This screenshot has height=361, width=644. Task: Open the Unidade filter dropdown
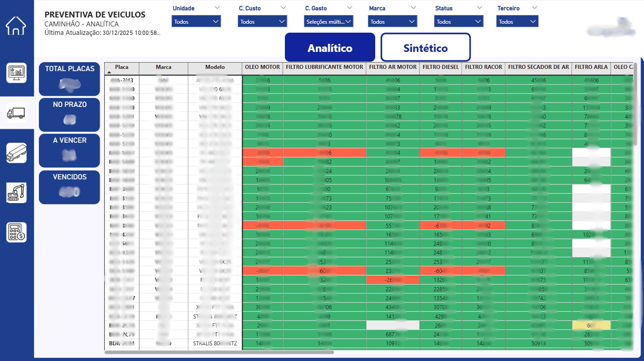196,21
